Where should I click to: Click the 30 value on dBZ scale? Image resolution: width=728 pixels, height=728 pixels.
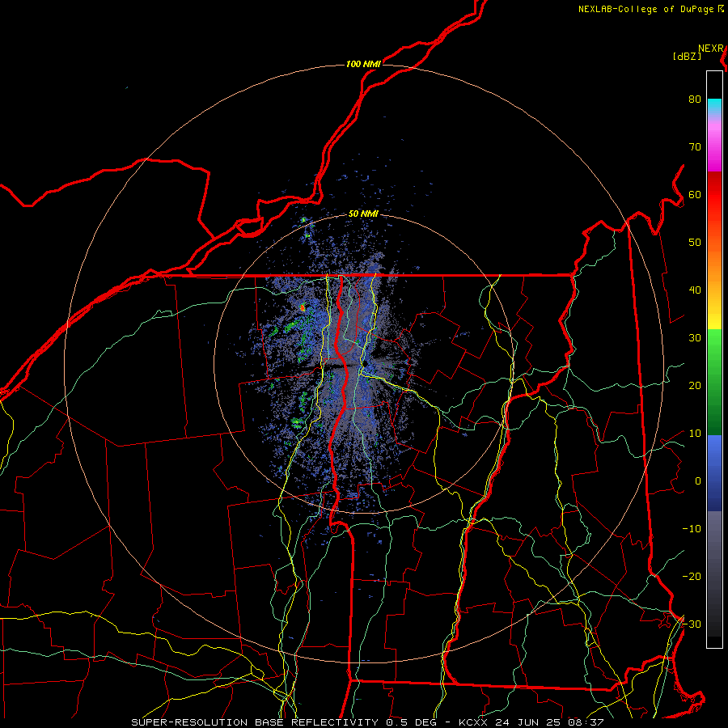pos(695,338)
